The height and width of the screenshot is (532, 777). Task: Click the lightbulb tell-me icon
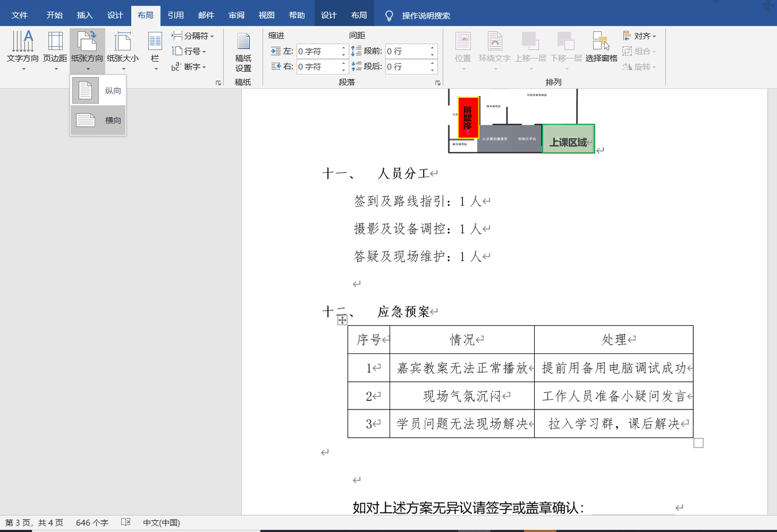click(389, 16)
